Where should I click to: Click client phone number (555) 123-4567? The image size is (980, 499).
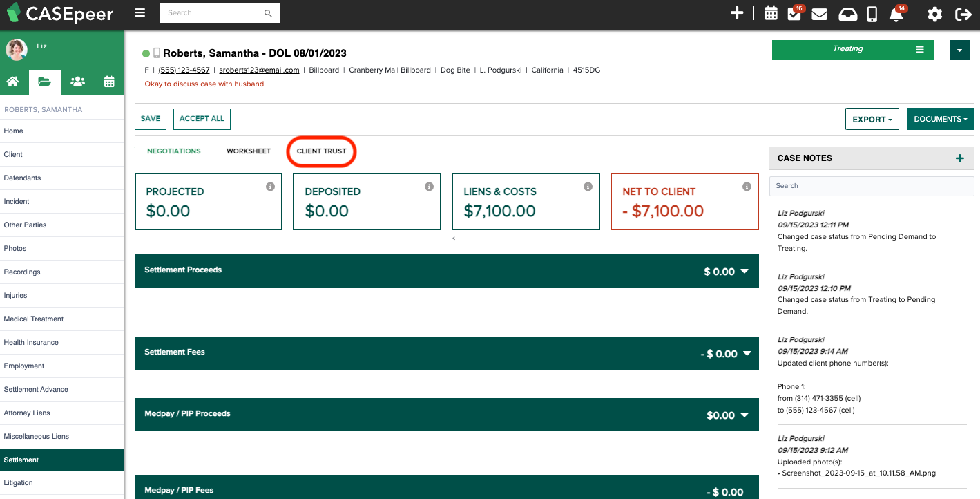(184, 70)
